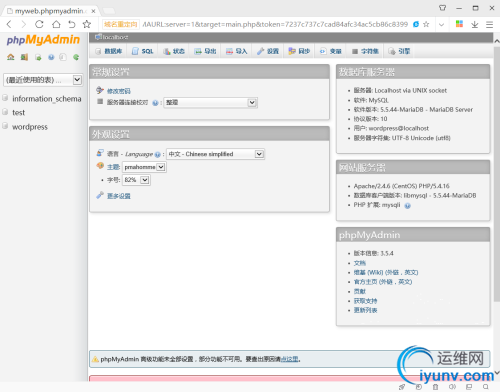Screen dimensions: 500x392
Task: Reload the page with browser refresh icon
Action: point(39,24)
